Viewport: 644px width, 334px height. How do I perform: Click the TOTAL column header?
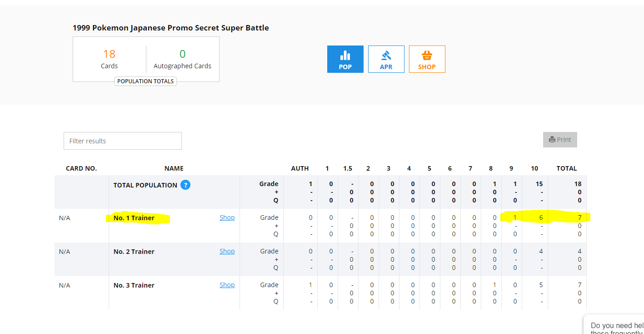pos(567,168)
